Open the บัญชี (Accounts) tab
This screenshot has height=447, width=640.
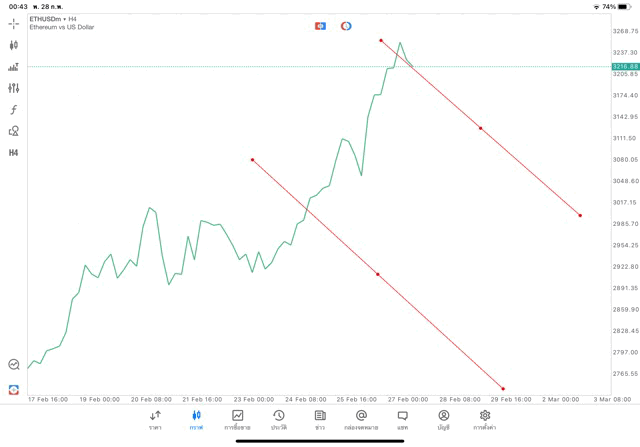444,419
